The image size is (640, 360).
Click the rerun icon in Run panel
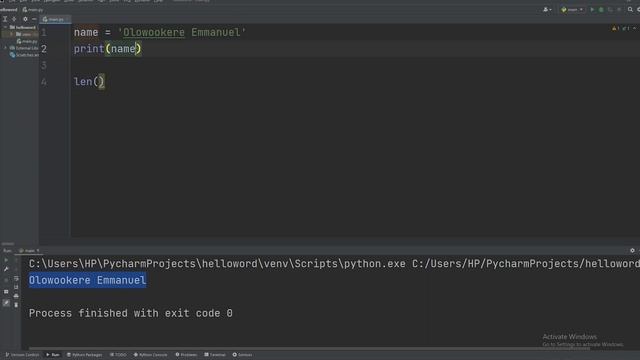point(6,260)
